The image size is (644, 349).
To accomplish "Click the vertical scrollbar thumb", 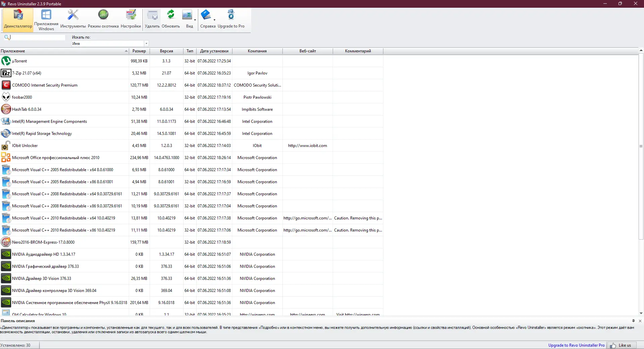I will point(641,146).
